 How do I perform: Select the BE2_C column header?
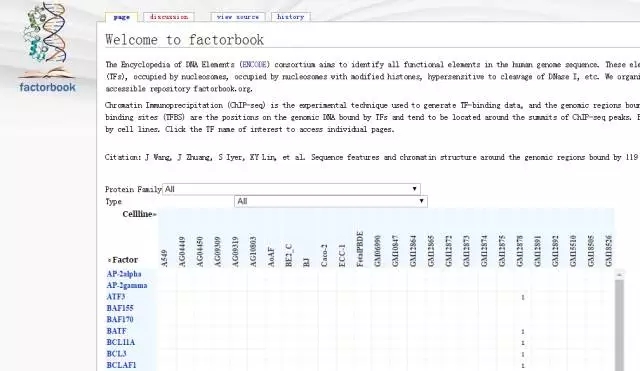[289, 255]
